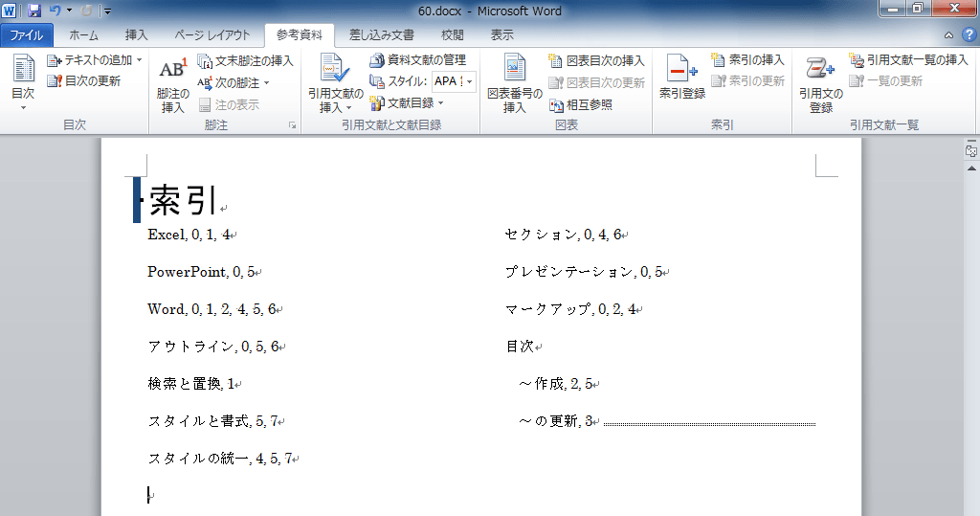Image resolution: width=980 pixels, height=516 pixels.
Task: Click index entry 'スタイルと書式, 5, 7'
Action: pyautogui.click(x=212, y=421)
